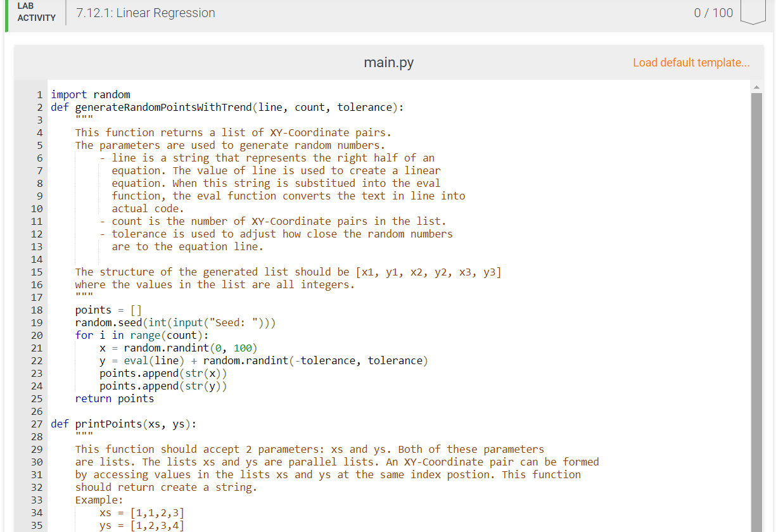Click the generateRandomPointsWithTrend function name

[x=158, y=106]
